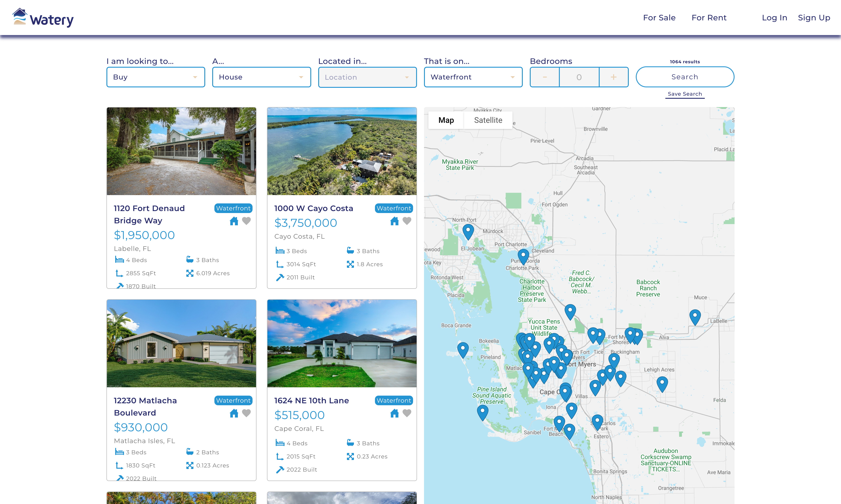Open the Buy dropdown
The width and height of the screenshot is (841, 504).
[155, 77]
